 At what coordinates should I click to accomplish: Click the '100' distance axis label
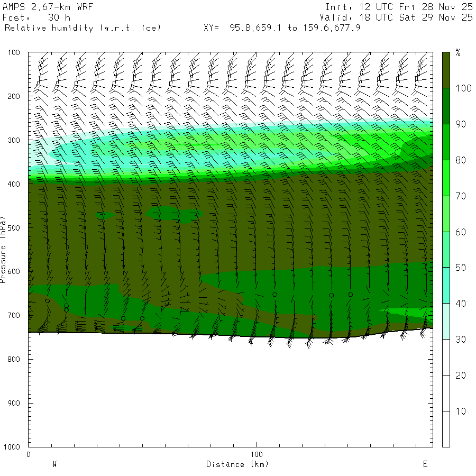point(257,454)
